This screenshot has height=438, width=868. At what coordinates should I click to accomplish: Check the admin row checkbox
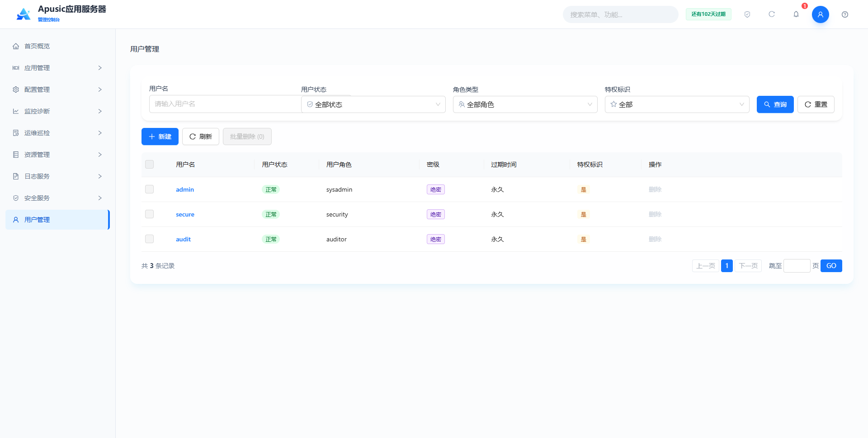(x=149, y=189)
